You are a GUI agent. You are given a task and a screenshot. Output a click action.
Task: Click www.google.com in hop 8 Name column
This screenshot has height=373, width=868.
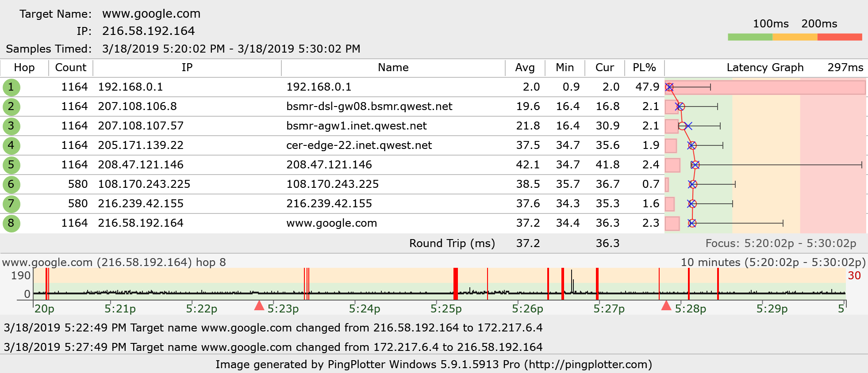(x=332, y=223)
